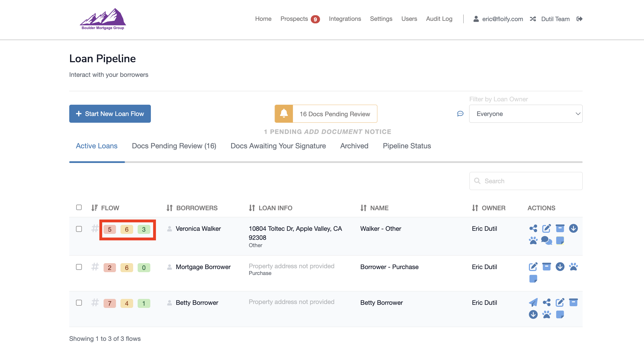Viewport: 644px width, 349px height.
Task: Click download arrow icon for Veronica Walker
Action: coord(573,228)
